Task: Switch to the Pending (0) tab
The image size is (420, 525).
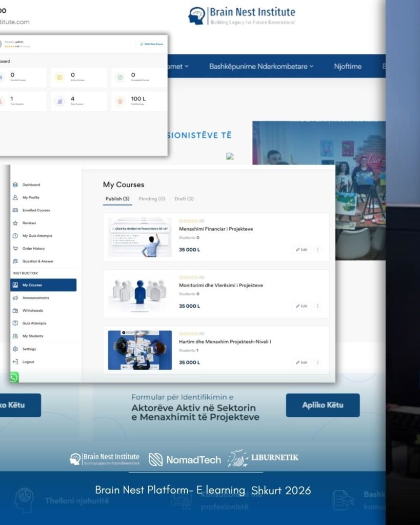Action: [x=152, y=199]
